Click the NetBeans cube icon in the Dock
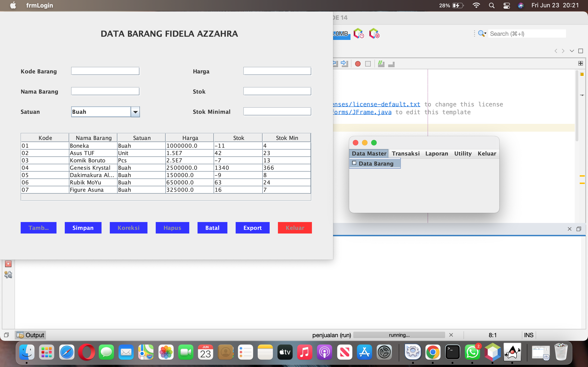 click(x=493, y=352)
